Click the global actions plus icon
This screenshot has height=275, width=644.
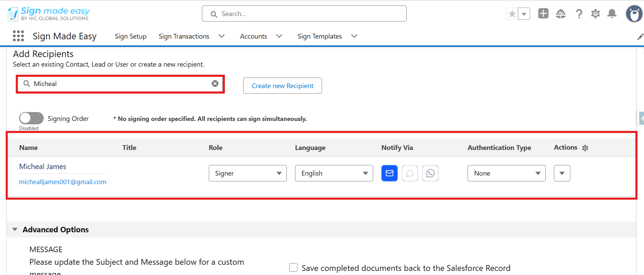pos(543,13)
